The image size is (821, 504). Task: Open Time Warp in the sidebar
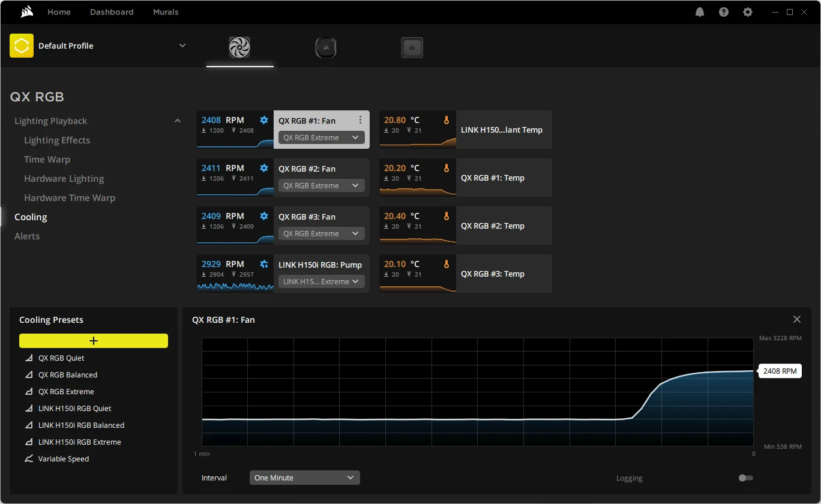(47, 159)
